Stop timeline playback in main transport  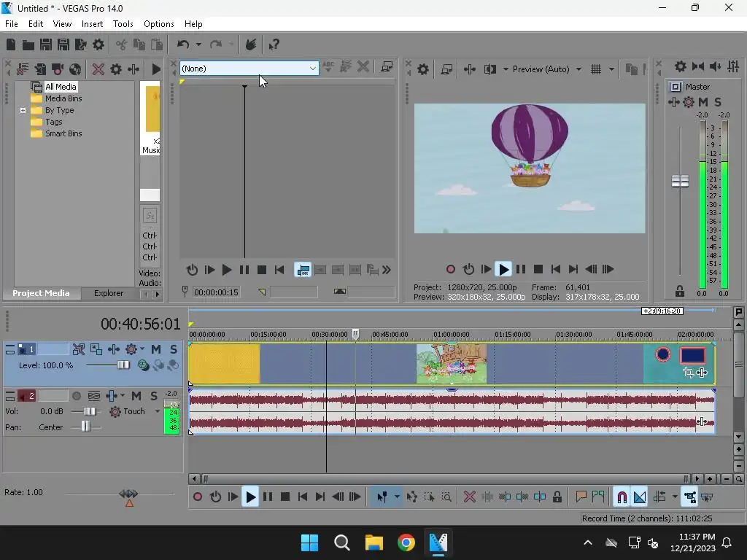click(285, 497)
